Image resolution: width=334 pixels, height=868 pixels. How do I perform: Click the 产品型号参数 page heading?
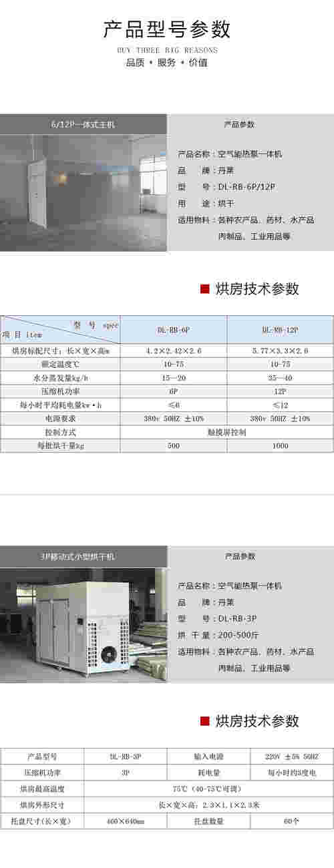[166, 29]
